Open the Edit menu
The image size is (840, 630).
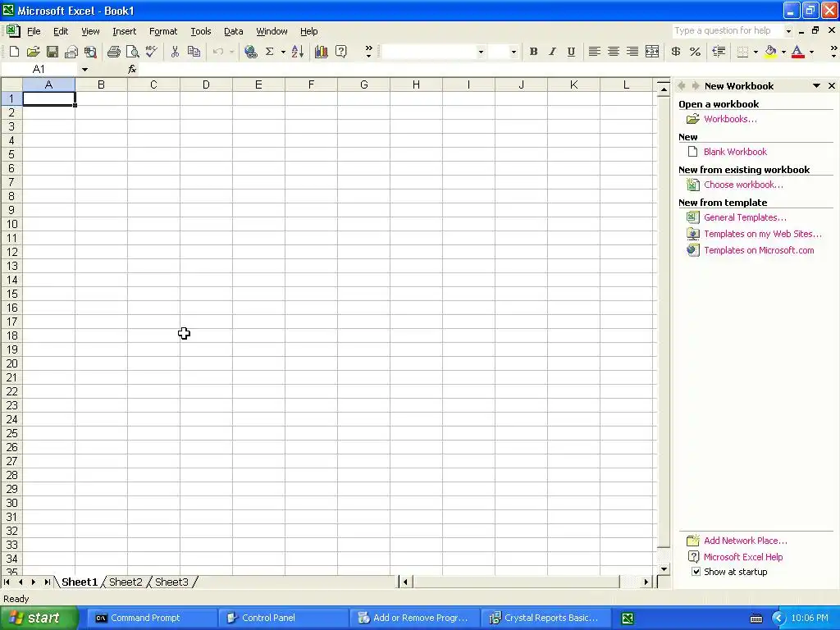tap(61, 31)
